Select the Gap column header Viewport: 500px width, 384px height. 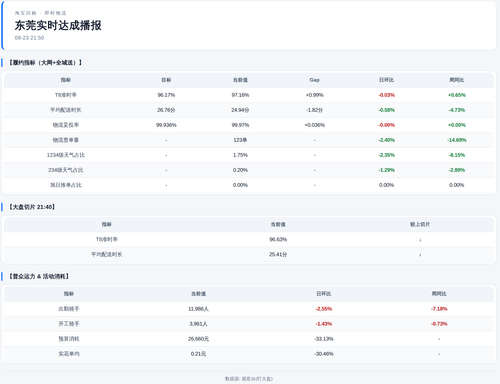[314, 80]
